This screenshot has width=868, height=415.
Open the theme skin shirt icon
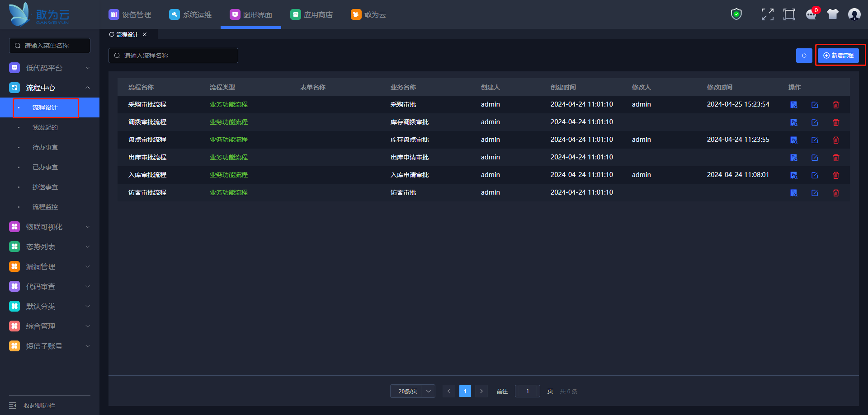point(832,14)
